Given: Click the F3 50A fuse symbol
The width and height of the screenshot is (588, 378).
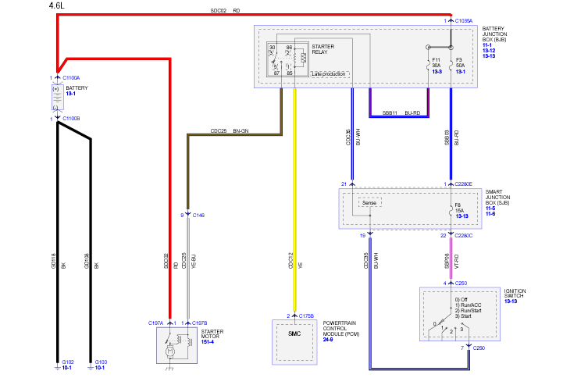Looking at the screenshot, I should 451,66.
